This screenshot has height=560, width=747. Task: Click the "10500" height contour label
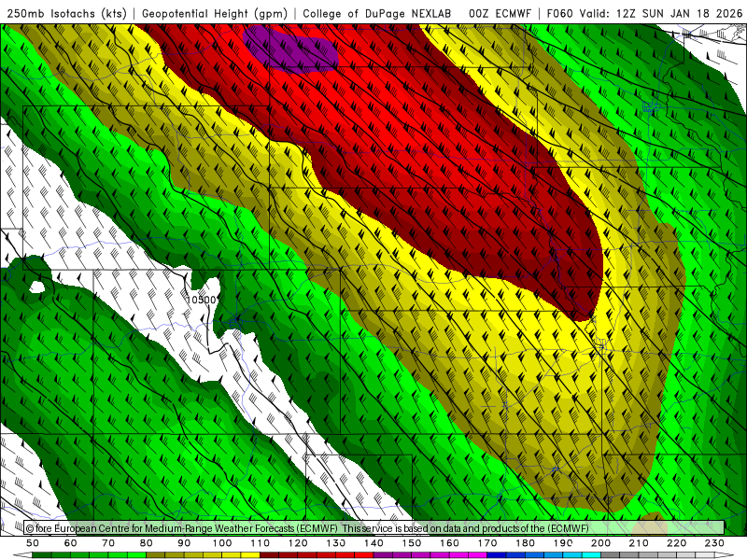click(201, 300)
